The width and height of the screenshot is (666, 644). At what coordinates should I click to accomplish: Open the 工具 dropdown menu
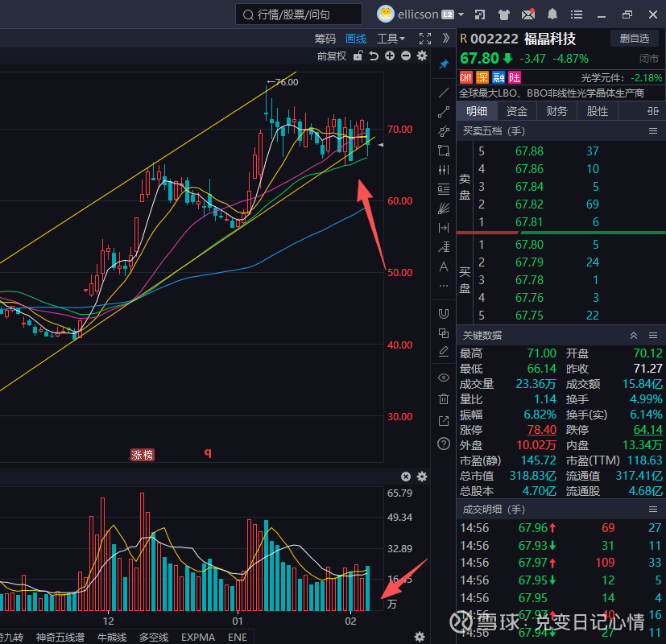391,38
